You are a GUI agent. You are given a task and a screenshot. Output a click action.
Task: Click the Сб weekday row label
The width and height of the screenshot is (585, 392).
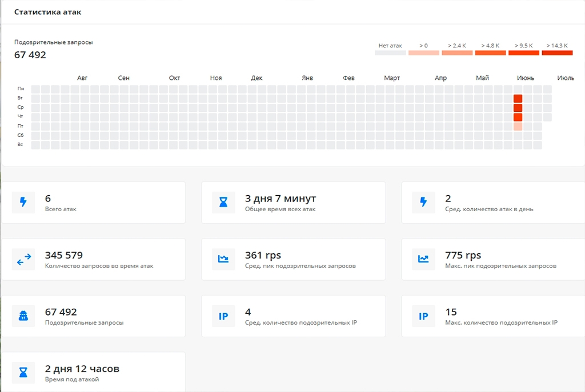tap(21, 135)
